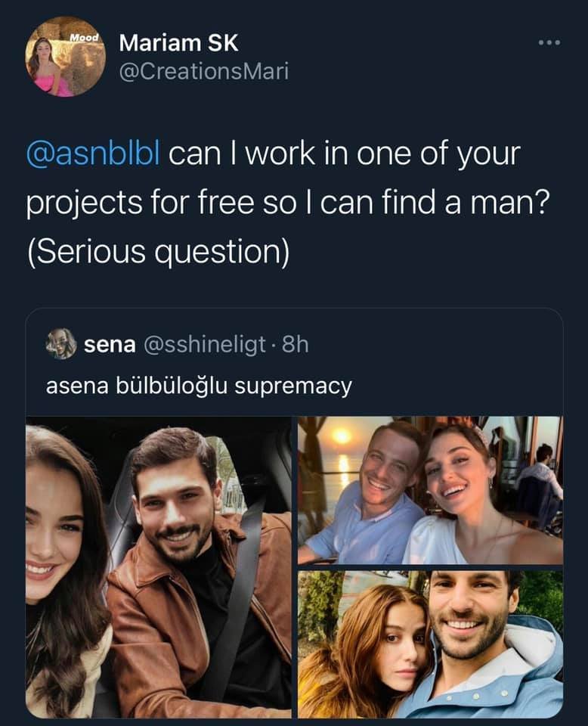Open the @asnblbl mention link
The height and width of the screenshot is (726, 588).
click(x=93, y=154)
